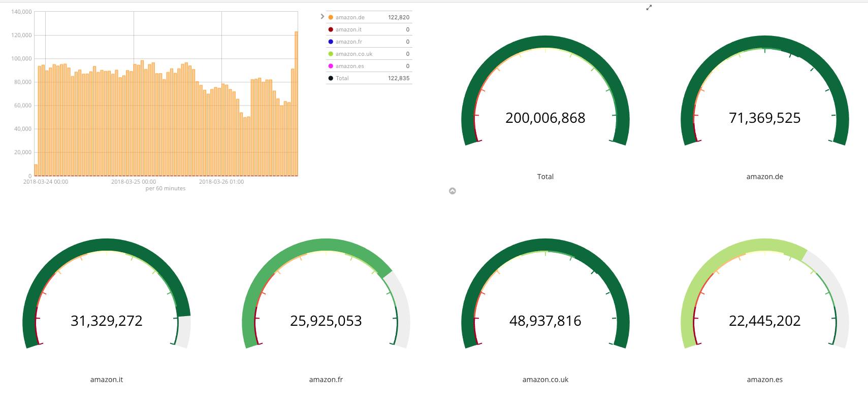868x411 pixels.
Task: Click the amazon.fr label under its gauge
Action: coord(326,380)
